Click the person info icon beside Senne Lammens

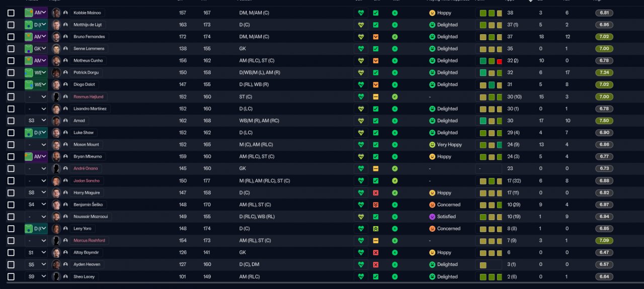pyautogui.click(x=65, y=49)
